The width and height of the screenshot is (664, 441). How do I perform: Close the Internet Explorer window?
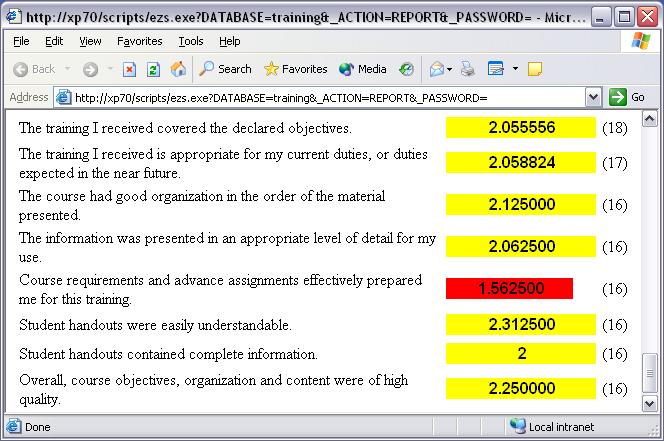(x=648, y=17)
